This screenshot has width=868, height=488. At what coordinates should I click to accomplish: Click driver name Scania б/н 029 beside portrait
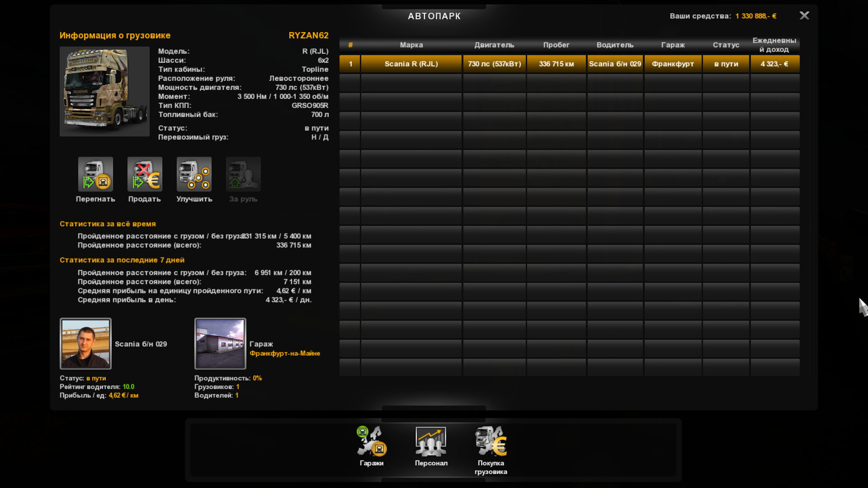(141, 344)
